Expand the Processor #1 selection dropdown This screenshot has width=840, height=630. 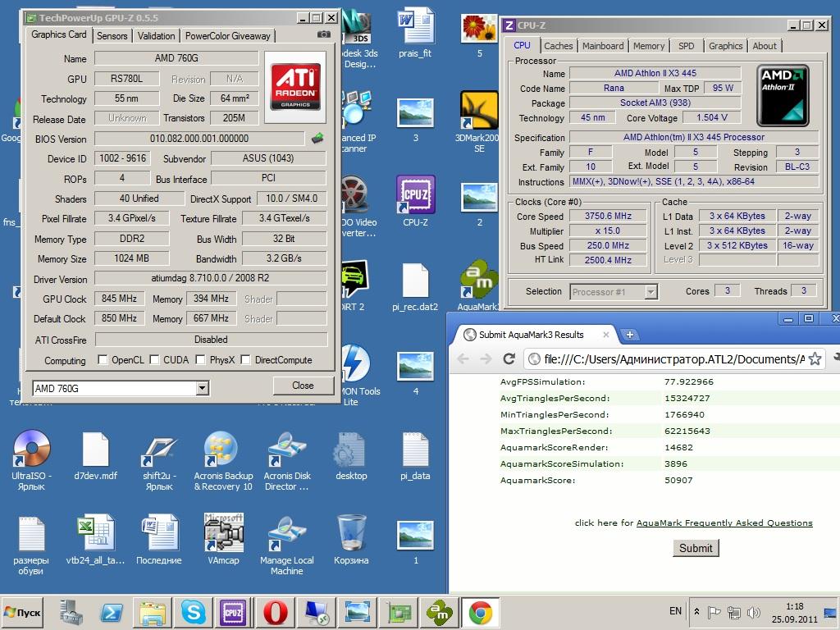pyautogui.click(x=651, y=291)
